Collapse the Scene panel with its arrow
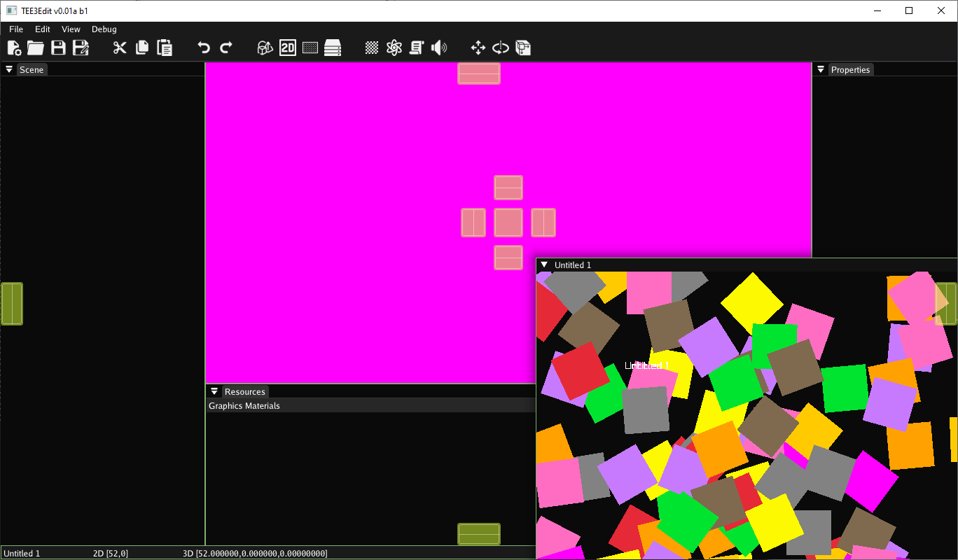 click(8, 69)
